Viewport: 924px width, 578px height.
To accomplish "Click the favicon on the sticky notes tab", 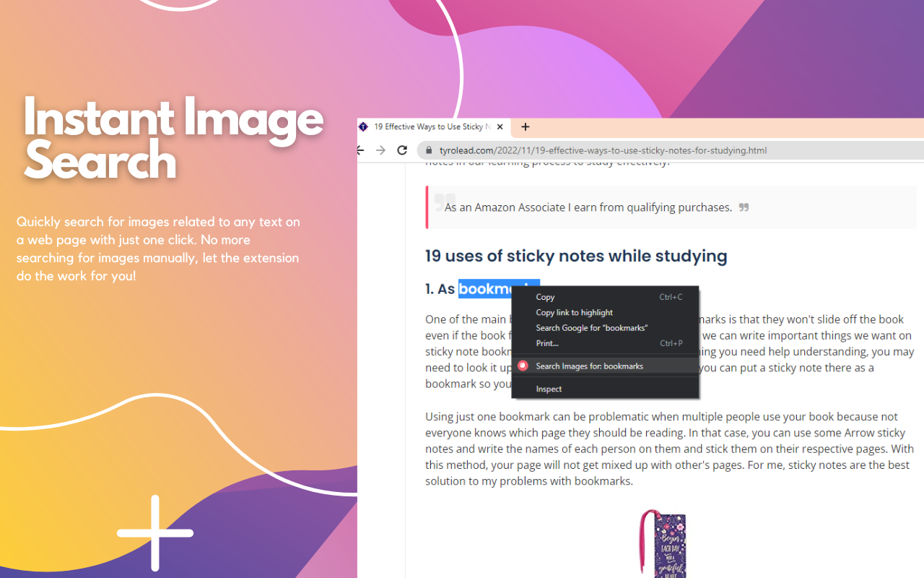I will coord(364,126).
